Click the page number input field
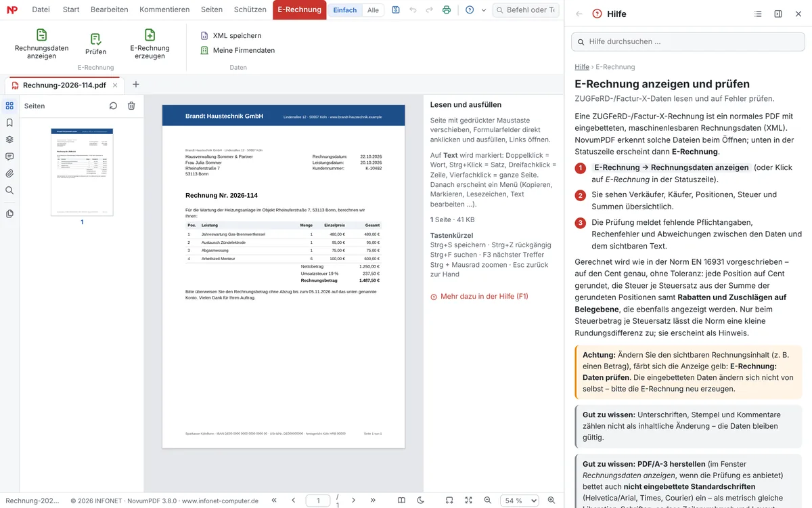812x508 pixels. tap(318, 501)
